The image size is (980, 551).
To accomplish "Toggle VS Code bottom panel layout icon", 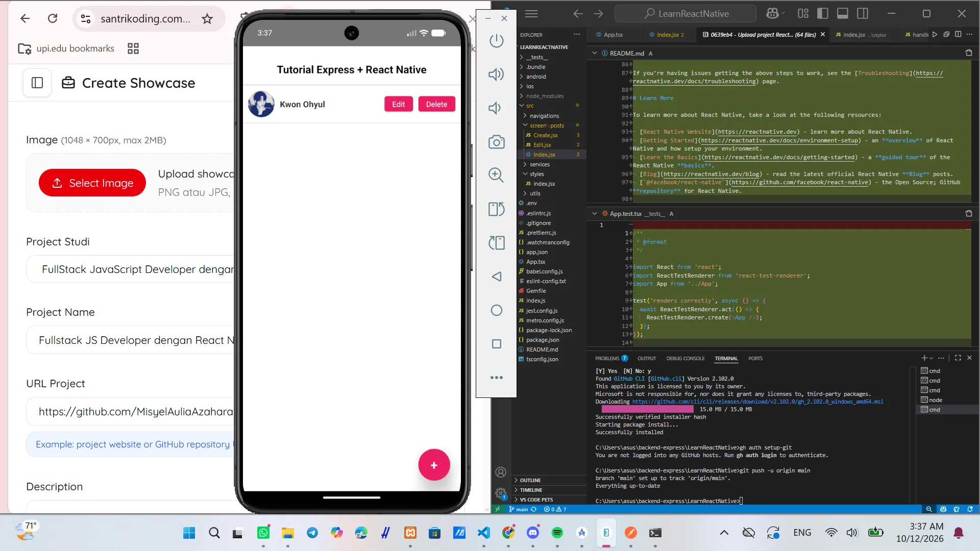I will (x=843, y=14).
